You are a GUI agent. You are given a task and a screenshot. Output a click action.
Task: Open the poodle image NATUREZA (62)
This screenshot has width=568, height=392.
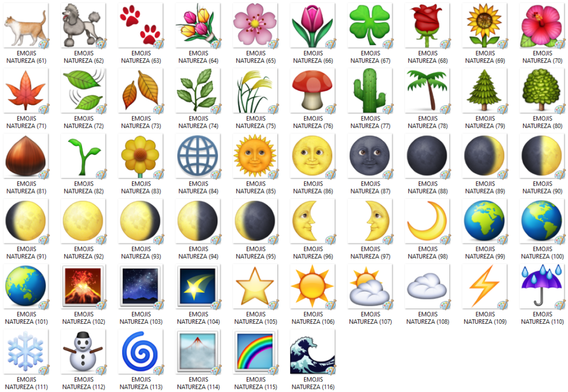(83, 25)
